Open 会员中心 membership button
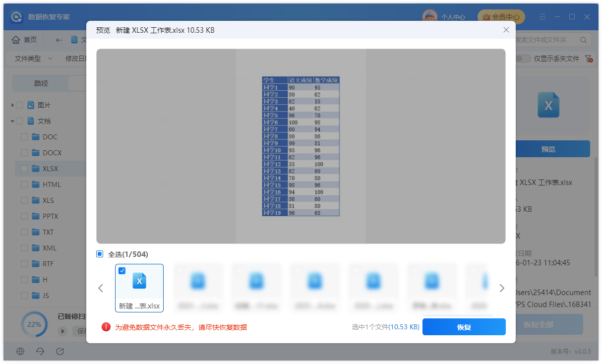Image resolution: width=602 pixels, height=364 pixels. (501, 17)
